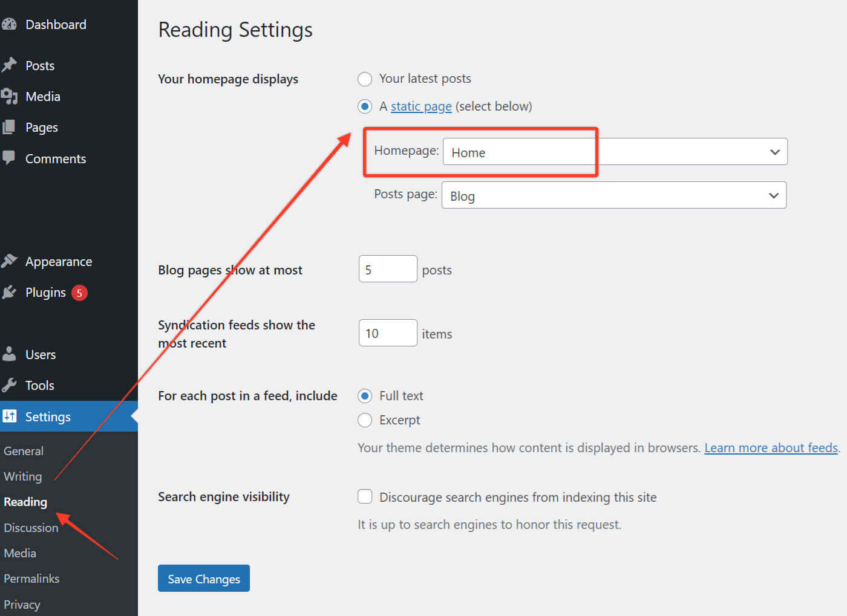Go to Permalinks settings submenu

click(x=31, y=579)
